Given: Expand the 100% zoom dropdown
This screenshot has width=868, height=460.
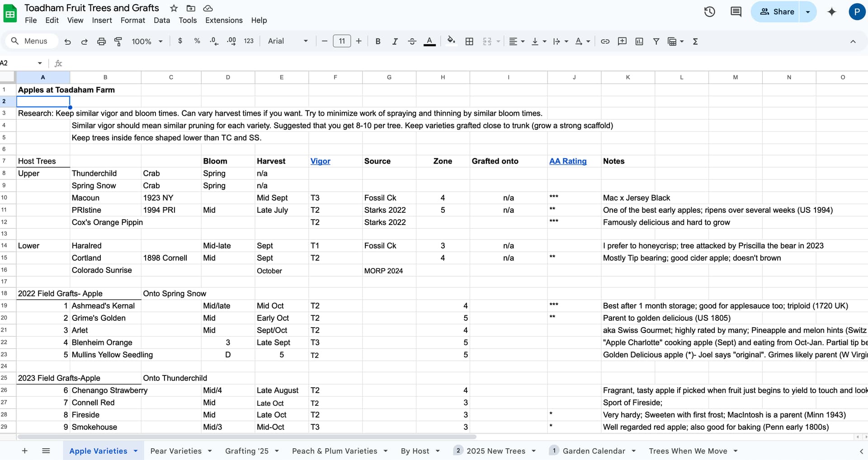Looking at the screenshot, I should pyautogui.click(x=147, y=42).
